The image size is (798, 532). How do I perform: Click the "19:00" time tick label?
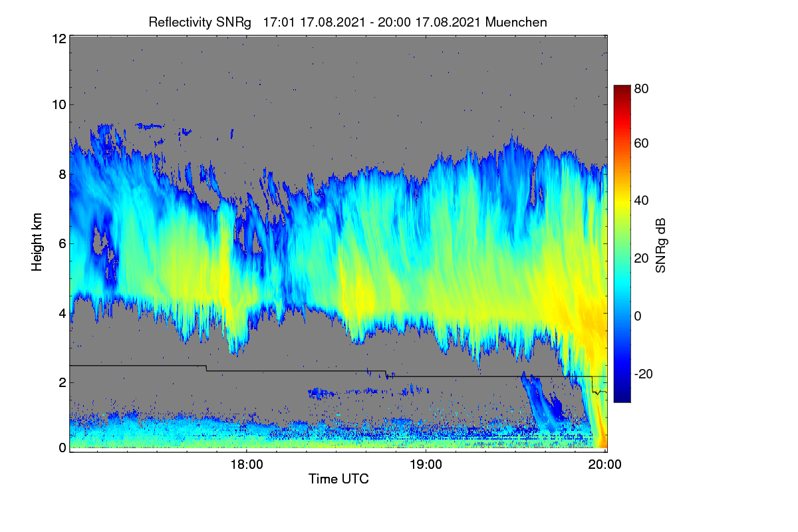coord(426,464)
